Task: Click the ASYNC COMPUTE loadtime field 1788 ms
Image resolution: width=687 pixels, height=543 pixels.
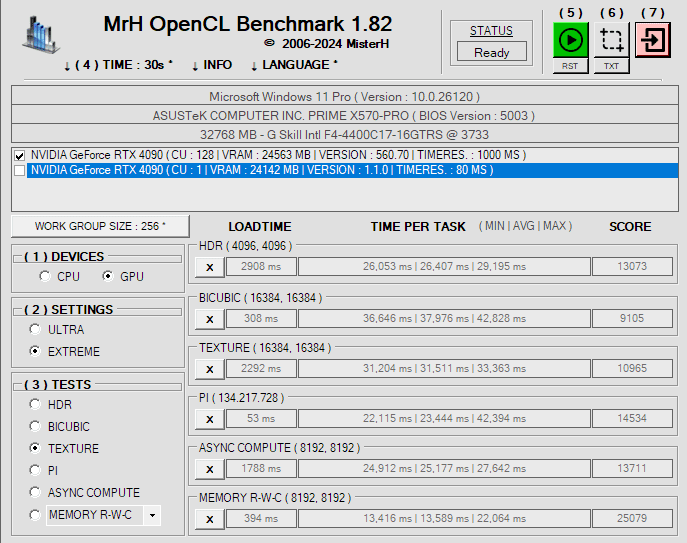Action: pos(261,468)
